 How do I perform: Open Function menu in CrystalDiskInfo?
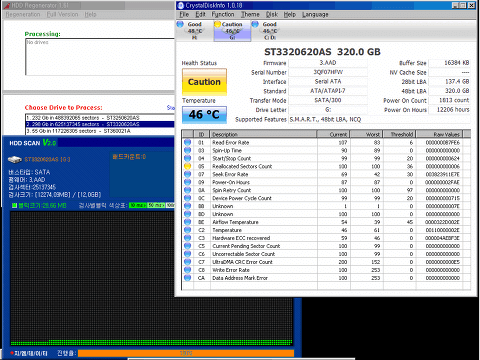[223, 14]
